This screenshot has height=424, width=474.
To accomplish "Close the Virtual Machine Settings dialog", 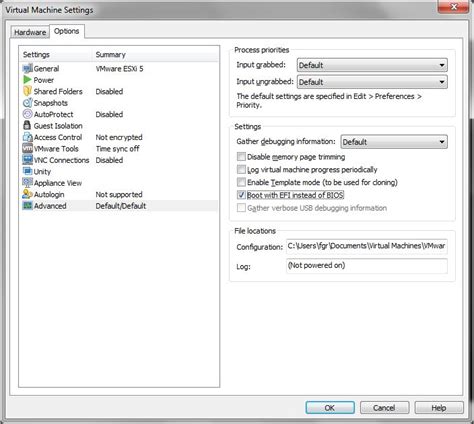I will (453, 7).
